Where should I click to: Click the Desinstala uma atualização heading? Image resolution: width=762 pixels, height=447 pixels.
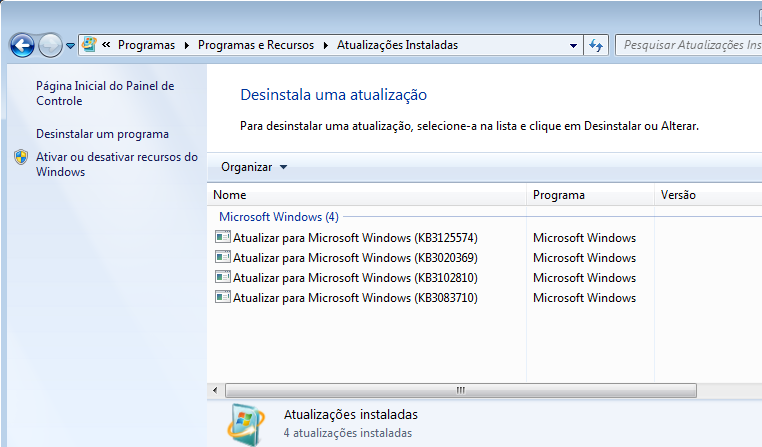(333, 95)
